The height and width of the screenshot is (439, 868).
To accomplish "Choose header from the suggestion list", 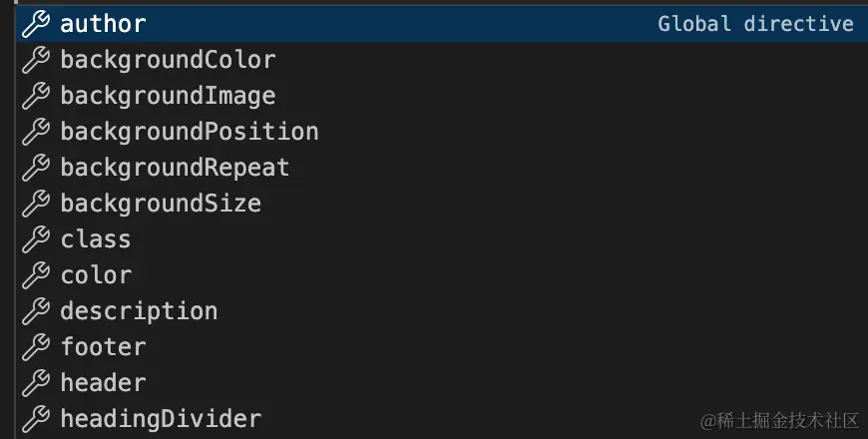I will pos(103,383).
